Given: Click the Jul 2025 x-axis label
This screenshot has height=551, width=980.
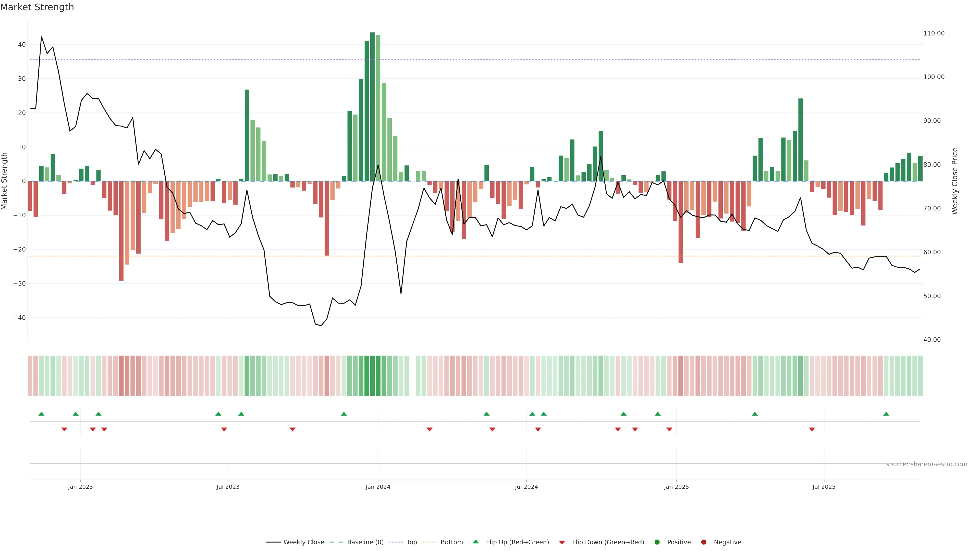Looking at the screenshot, I should 824,487.
